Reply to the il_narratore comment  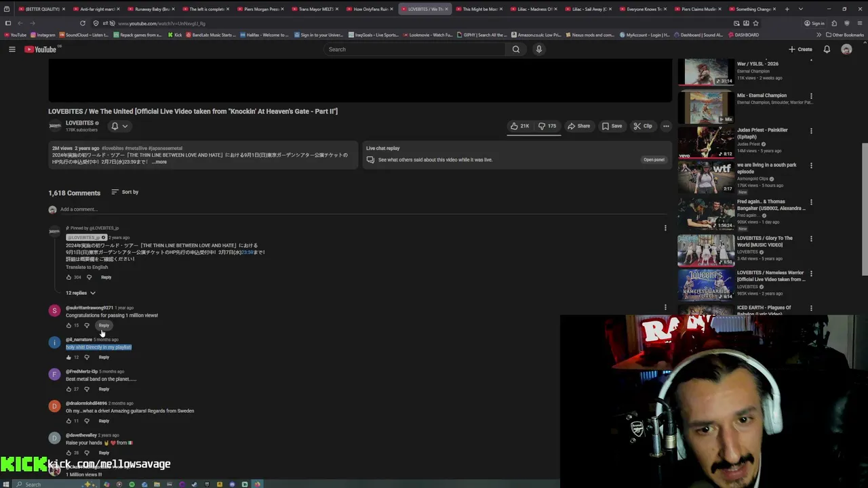click(x=104, y=357)
